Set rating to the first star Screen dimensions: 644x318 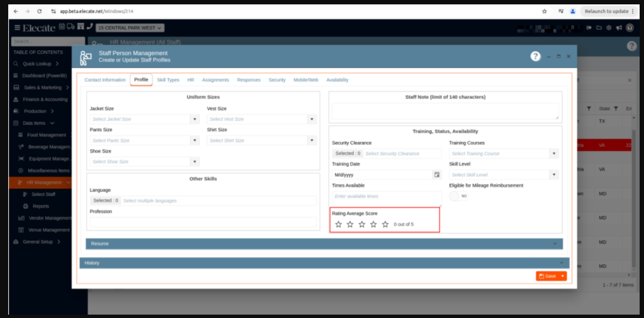point(338,224)
